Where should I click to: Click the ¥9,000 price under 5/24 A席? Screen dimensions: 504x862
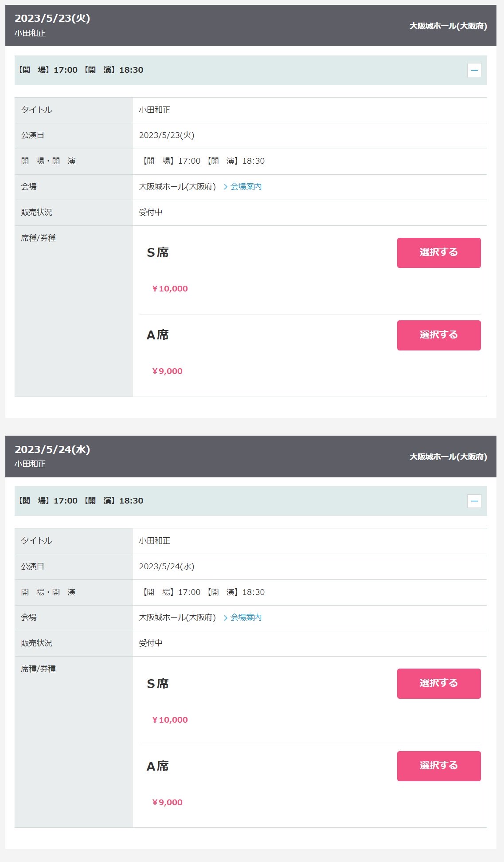click(167, 803)
